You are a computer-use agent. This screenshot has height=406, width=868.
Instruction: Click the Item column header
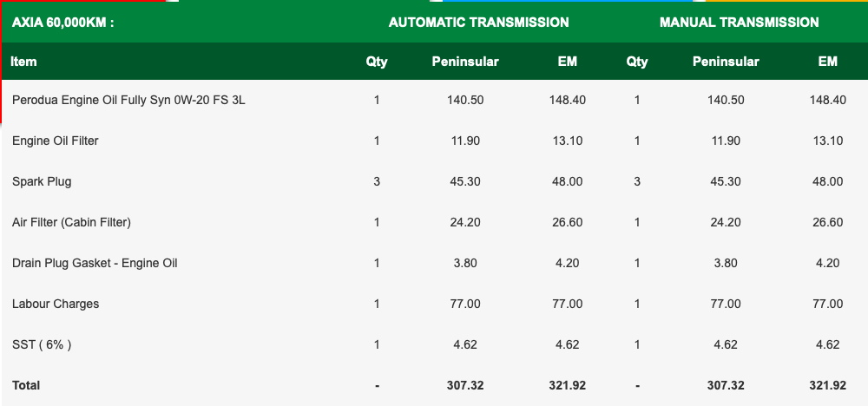click(x=24, y=62)
